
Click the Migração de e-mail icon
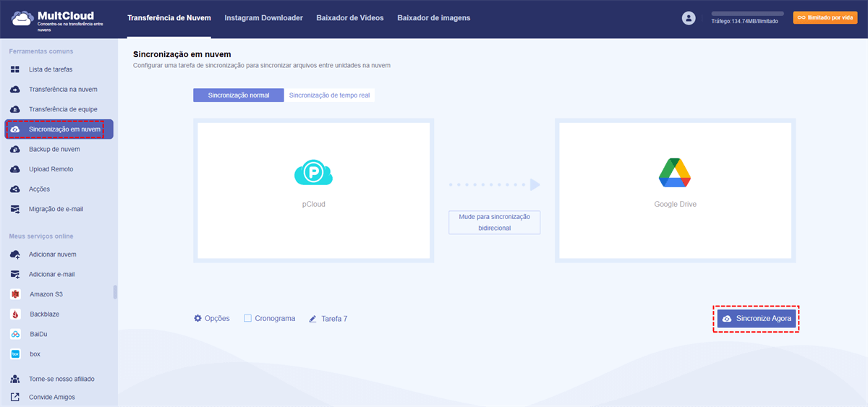pos(15,209)
